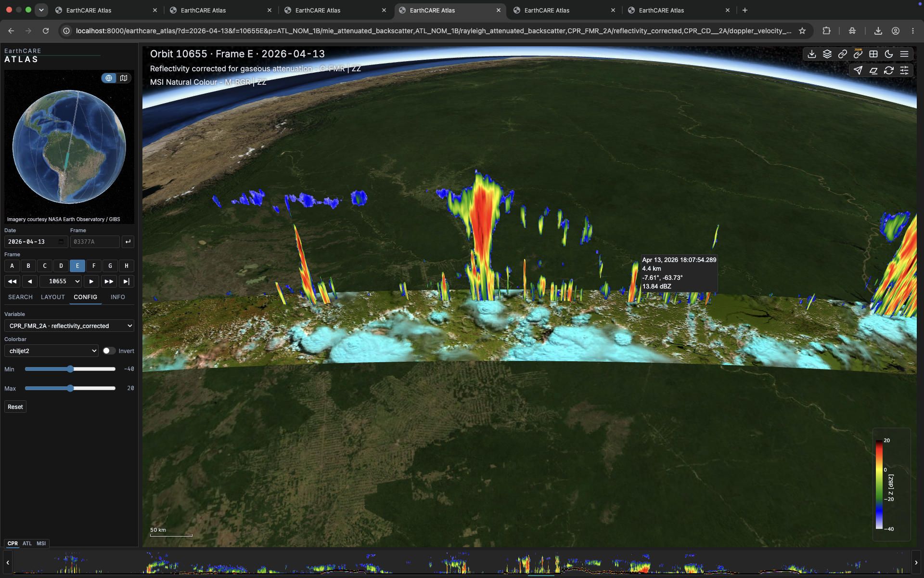924x578 pixels.
Task: Switch minimap to globe view
Action: (x=109, y=78)
